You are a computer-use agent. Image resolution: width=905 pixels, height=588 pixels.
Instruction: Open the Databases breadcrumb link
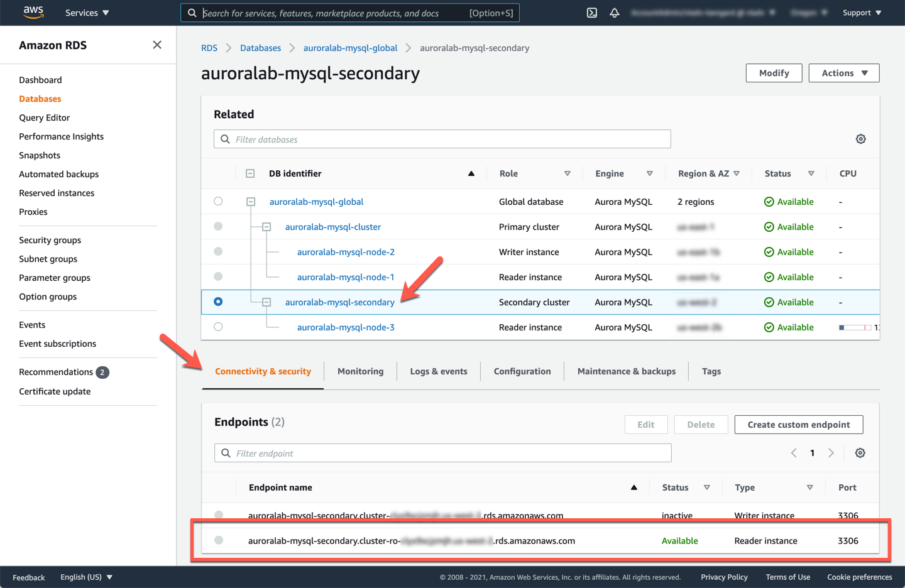coord(260,48)
